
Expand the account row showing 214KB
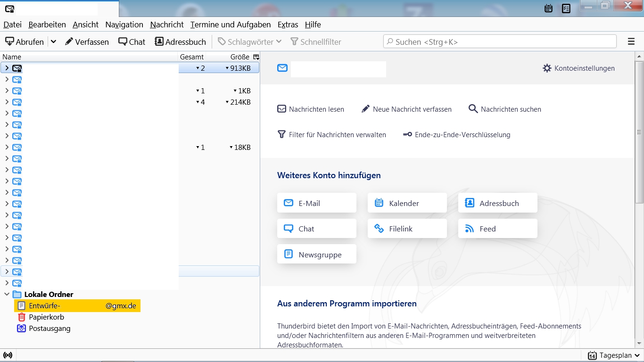point(7,102)
